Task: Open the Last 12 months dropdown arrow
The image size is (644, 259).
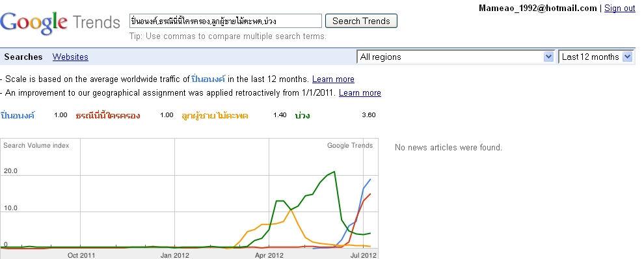Action: point(627,57)
